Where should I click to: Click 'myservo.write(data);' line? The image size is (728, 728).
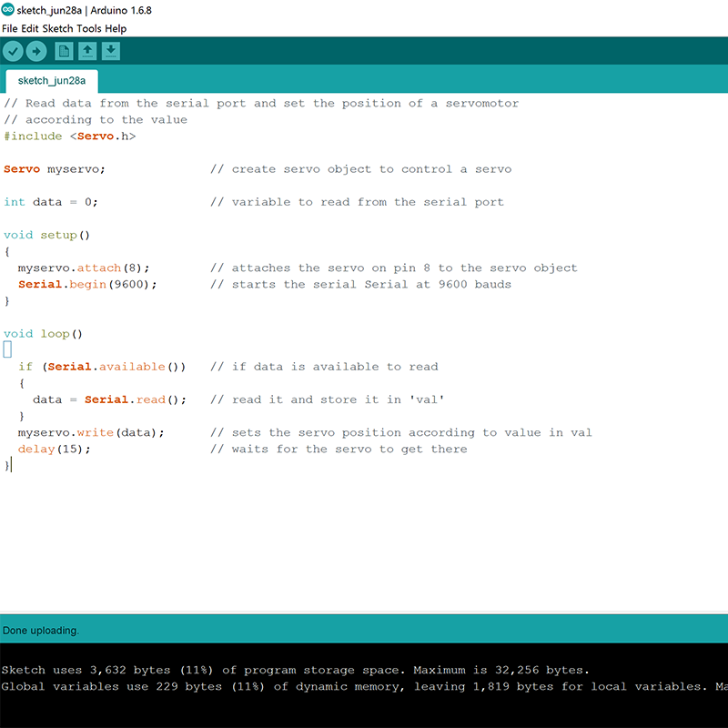pos(91,433)
